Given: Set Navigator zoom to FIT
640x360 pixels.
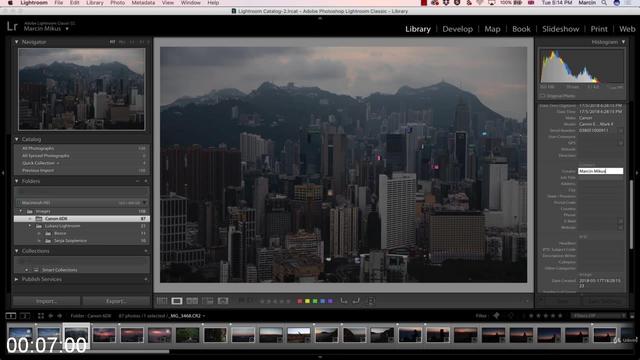Looking at the screenshot, I should pos(112,42).
